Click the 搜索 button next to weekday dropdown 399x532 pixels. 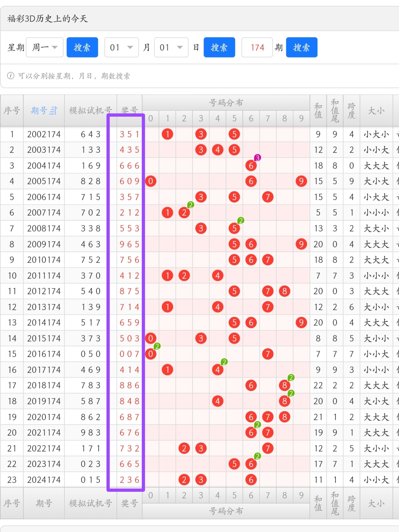[82, 47]
